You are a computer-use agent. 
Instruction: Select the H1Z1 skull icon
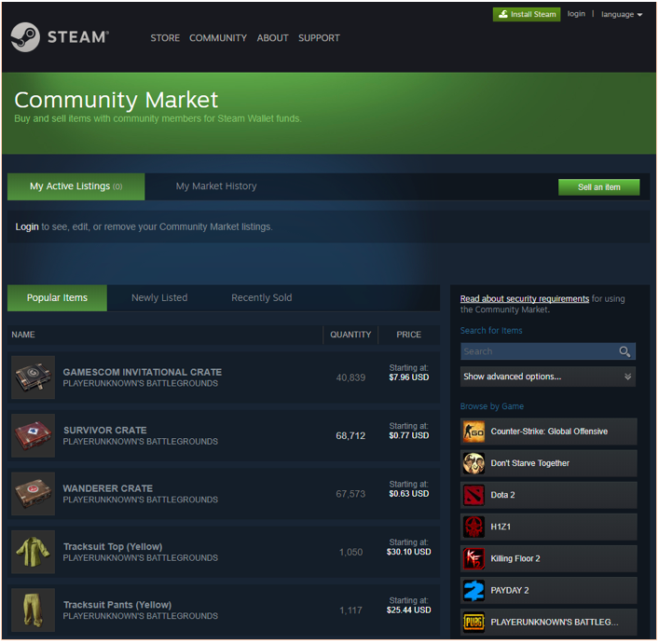[474, 527]
